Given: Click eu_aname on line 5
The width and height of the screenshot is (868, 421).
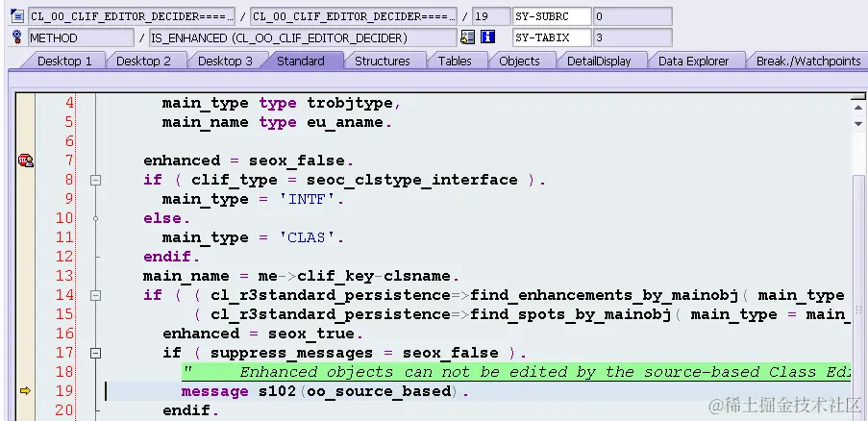Looking at the screenshot, I should (345, 123).
